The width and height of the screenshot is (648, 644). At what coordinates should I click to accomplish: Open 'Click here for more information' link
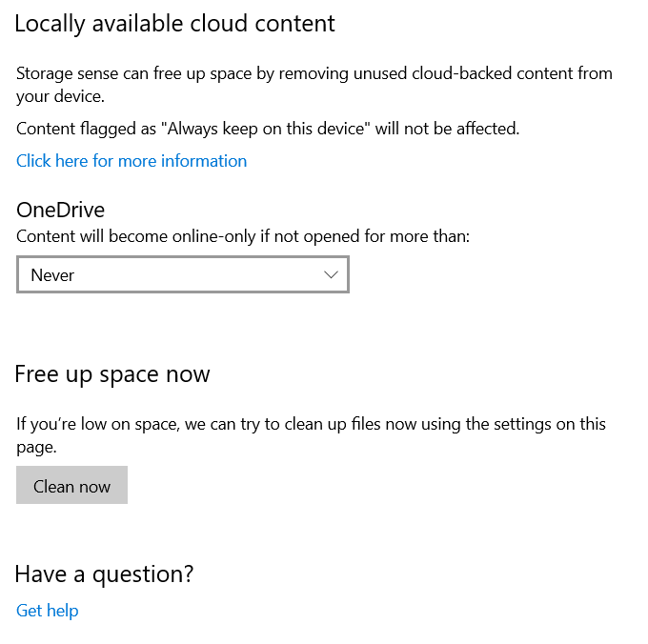tap(132, 161)
